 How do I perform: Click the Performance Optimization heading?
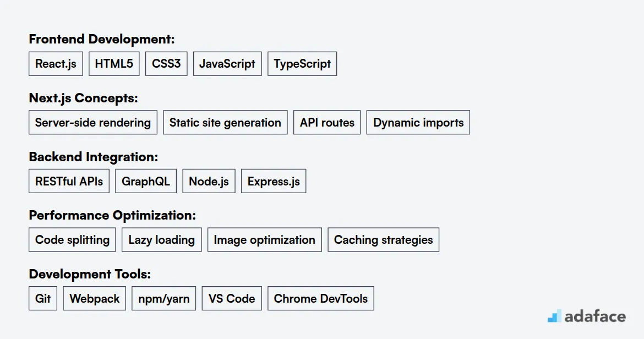tap(112, 216)
